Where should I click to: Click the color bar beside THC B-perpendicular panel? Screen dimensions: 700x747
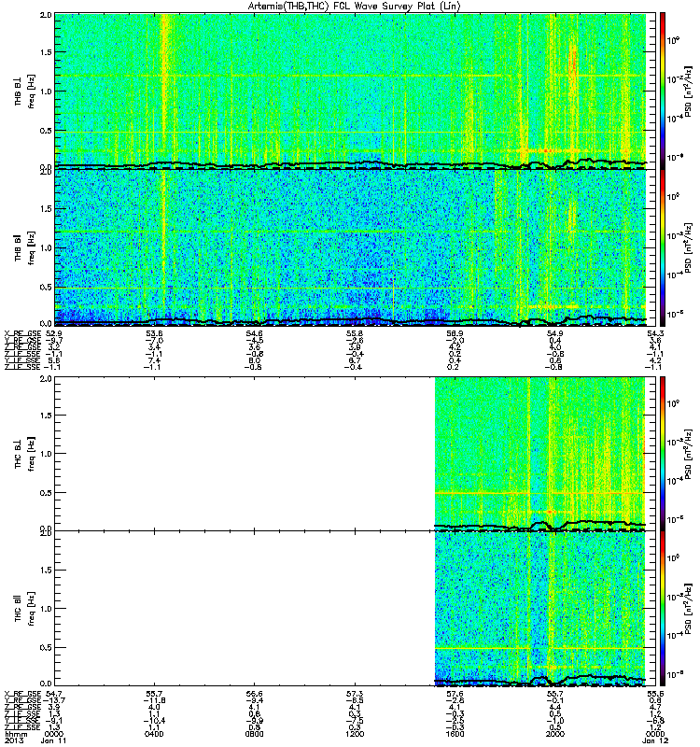(x=663, y=454)
